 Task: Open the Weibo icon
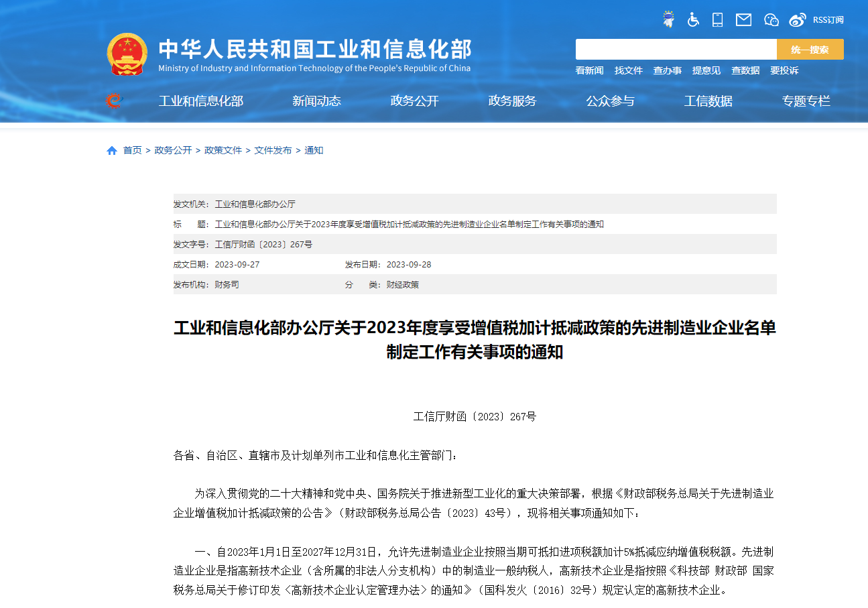(x=798, y=19)
